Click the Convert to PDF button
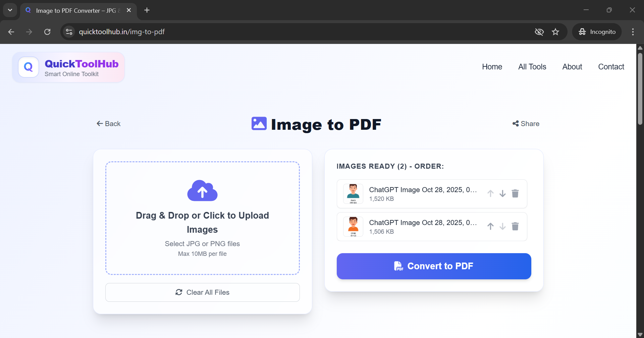 click(433, 266)
